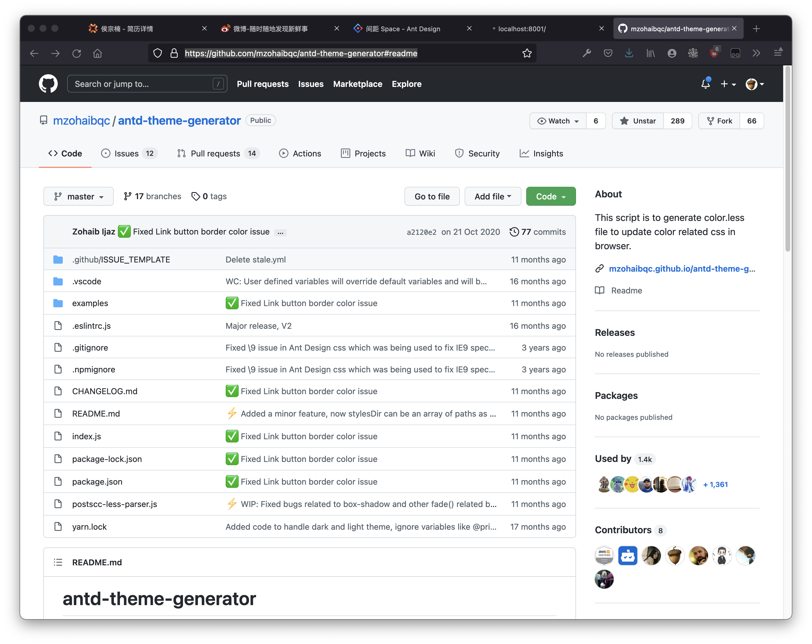The height and width of the screenshot is (644, 812).
Task: Click the commits history clock icon
Action: pos(514,232)
